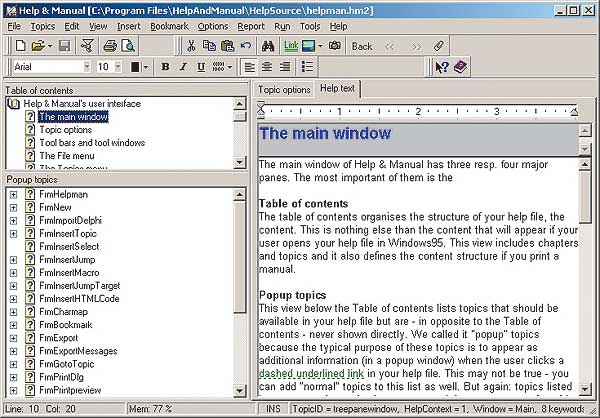The height and width of the screenshot is (418, 600).
Task: Open the dropdown arrow beside Insert picture
Action: 320,46
